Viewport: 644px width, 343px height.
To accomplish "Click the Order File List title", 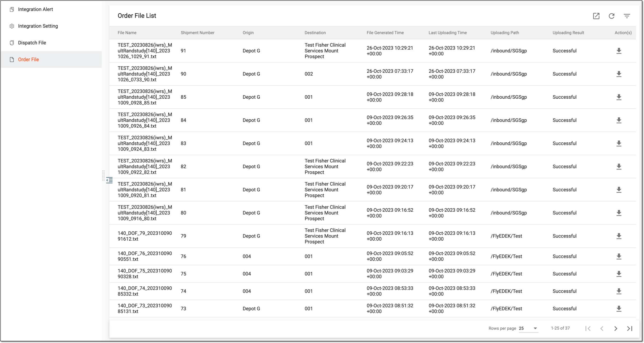I will pos(137,16).
